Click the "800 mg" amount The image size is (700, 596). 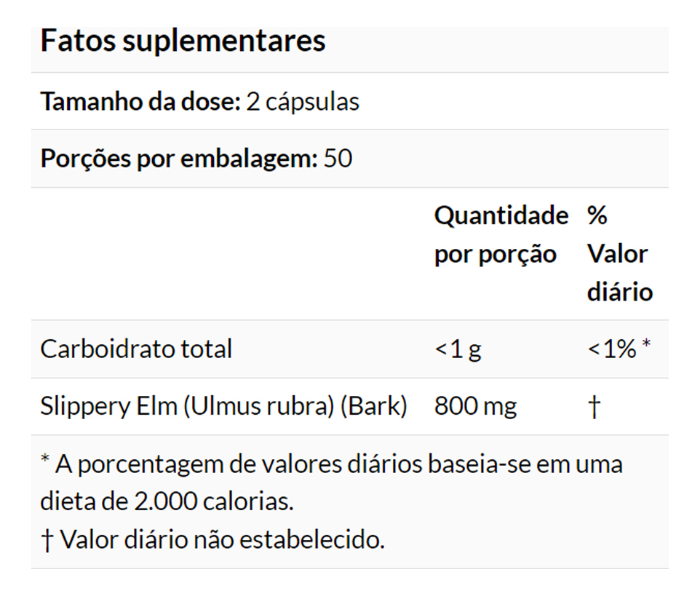[475, 406]
